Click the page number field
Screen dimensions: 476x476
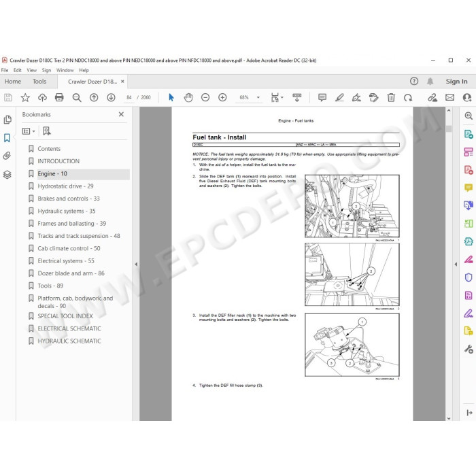coord(129,97)
